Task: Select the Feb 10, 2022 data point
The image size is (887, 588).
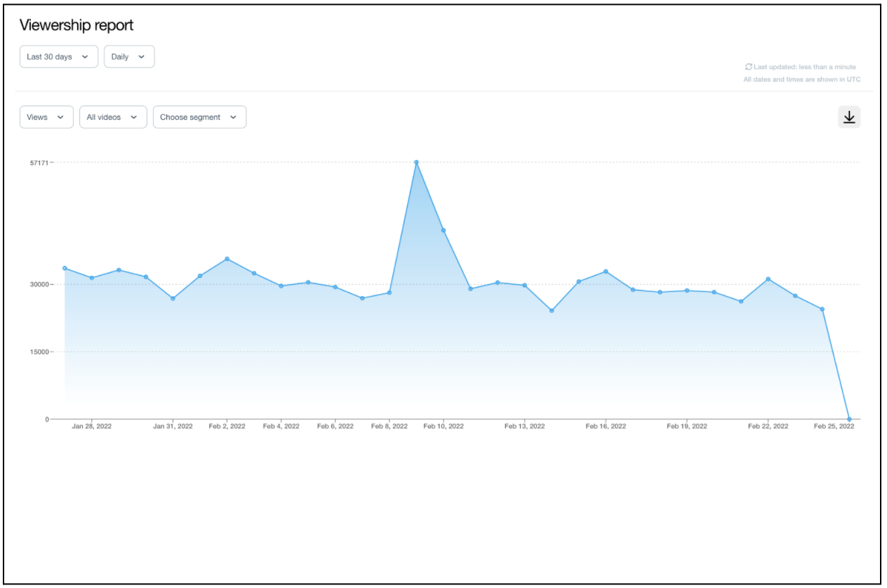Action: point(443,230)
